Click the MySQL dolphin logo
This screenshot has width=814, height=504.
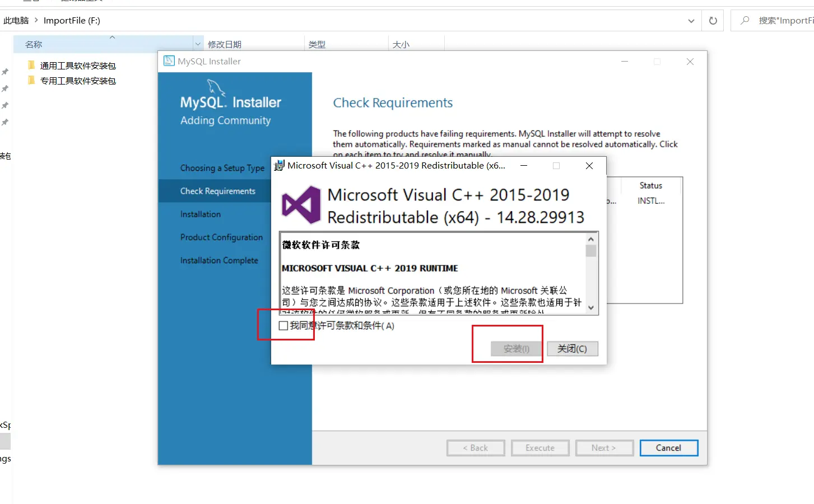tap(216, 87)
